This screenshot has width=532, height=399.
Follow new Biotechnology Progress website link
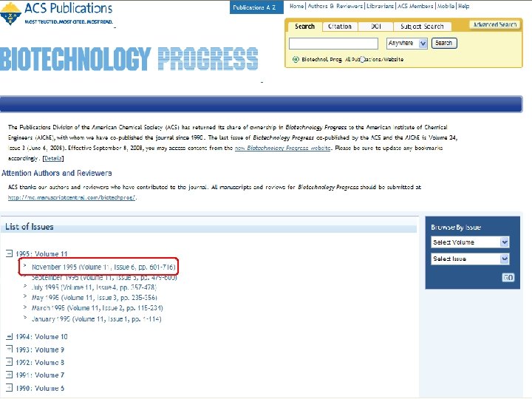tap(282, 148)
